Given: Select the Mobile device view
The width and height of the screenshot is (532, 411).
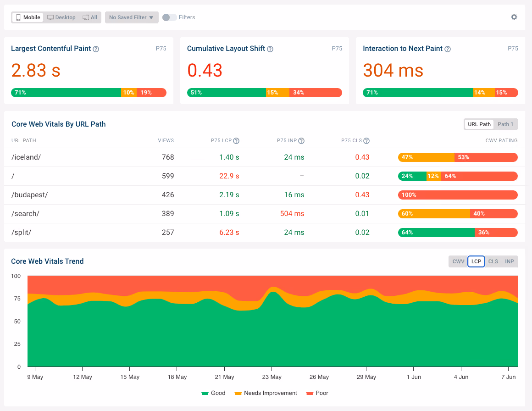Looking at the screenshot, I should (28, 17).
